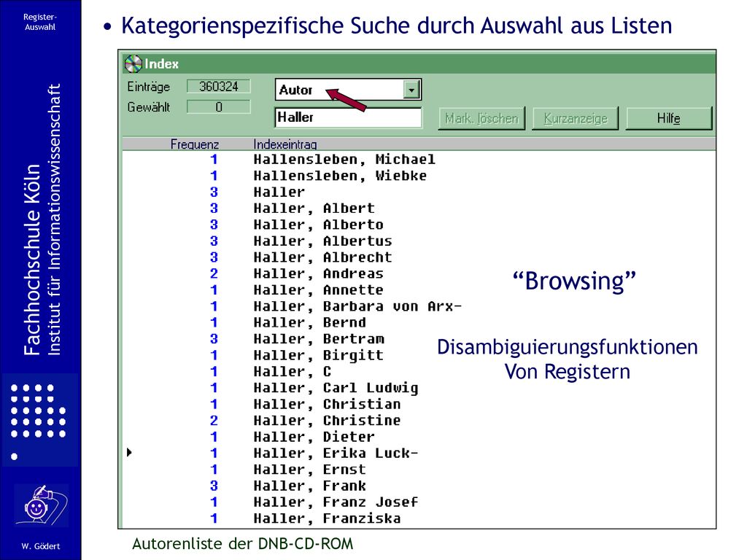Click the Index window CD icon
This screenshot has height=560, width=747.
point(133,64)
